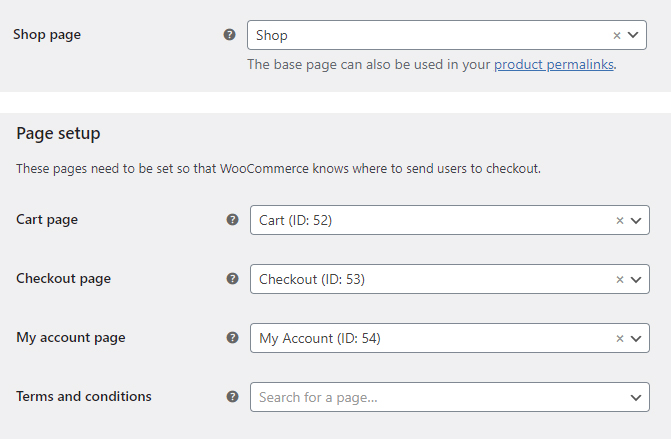
Task: Clear the Cart (ID: 52) selection
Action: pyautogui.click(x=620, y=221)
